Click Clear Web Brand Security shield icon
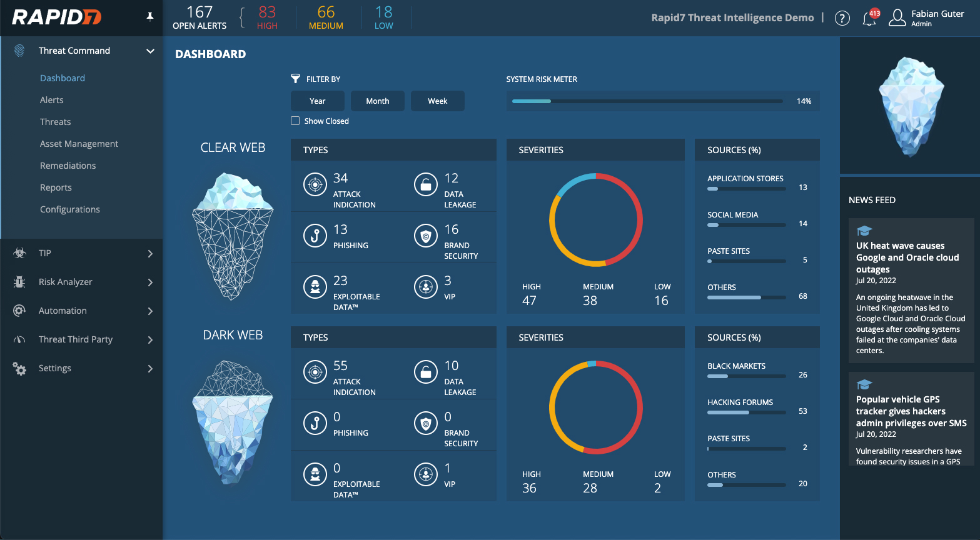This screenshot has width=980, height=540. click(426, 236)
